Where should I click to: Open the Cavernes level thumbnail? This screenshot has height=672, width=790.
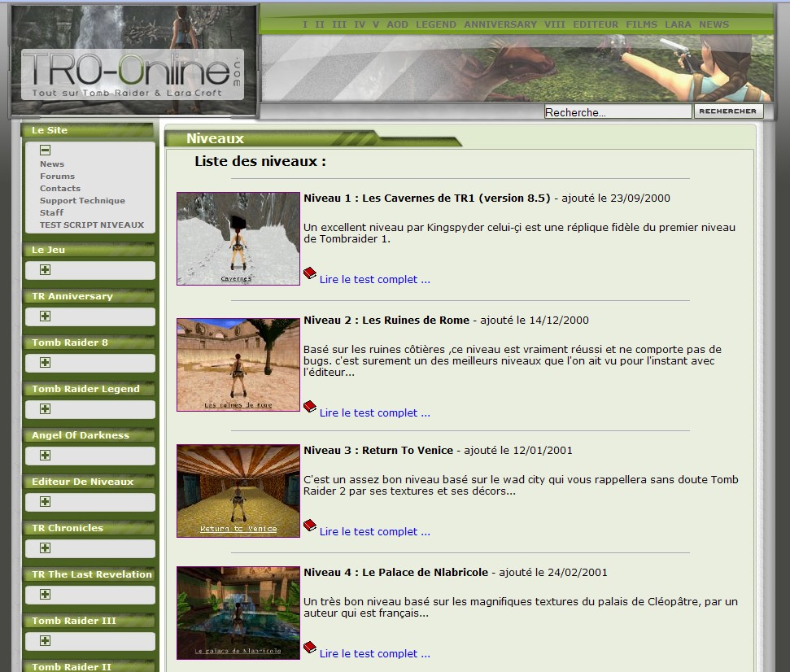(x=238, y=238)
